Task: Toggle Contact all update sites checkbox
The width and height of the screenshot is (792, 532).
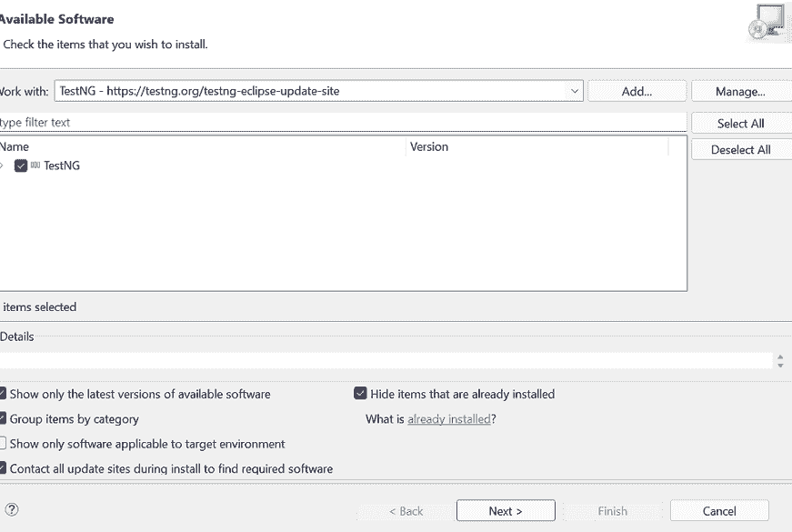Action: pos(3,467)
